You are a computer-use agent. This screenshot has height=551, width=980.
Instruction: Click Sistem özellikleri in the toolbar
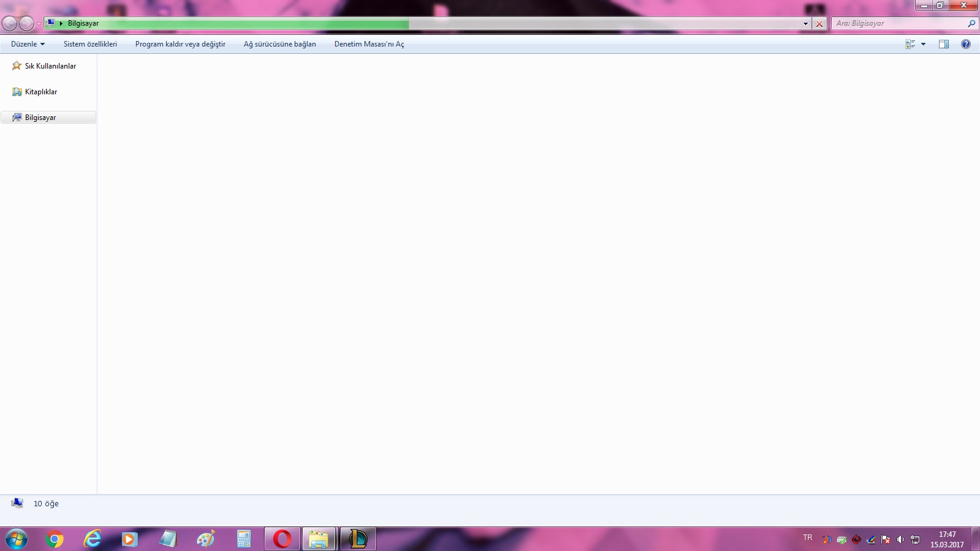point(90,44)
